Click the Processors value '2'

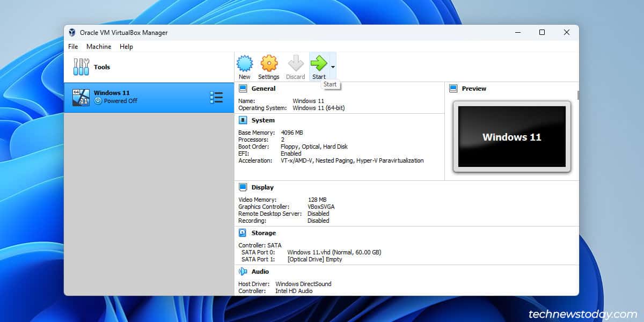[x=283, y=140]
